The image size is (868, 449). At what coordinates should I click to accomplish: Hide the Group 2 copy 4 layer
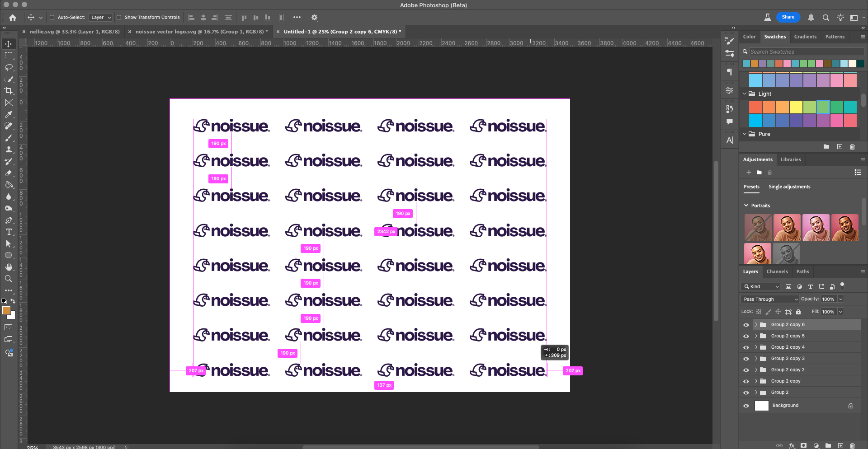coord(746,347)
